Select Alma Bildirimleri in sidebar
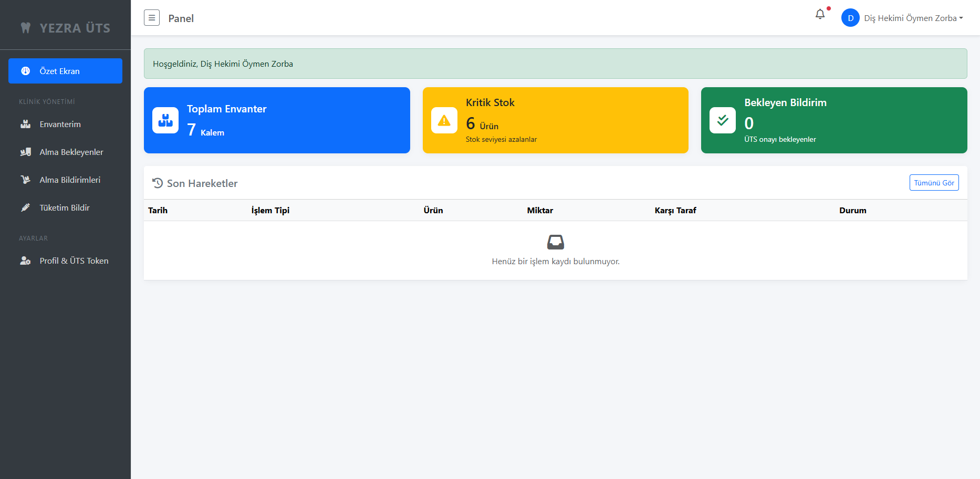The image size is (980, 479). pos(69,180)
